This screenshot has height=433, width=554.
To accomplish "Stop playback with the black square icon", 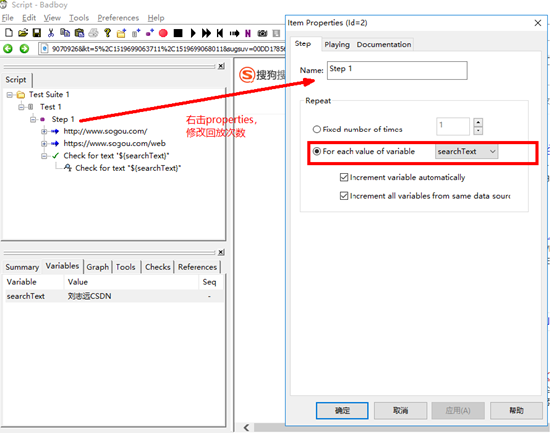I will point(178,33).
